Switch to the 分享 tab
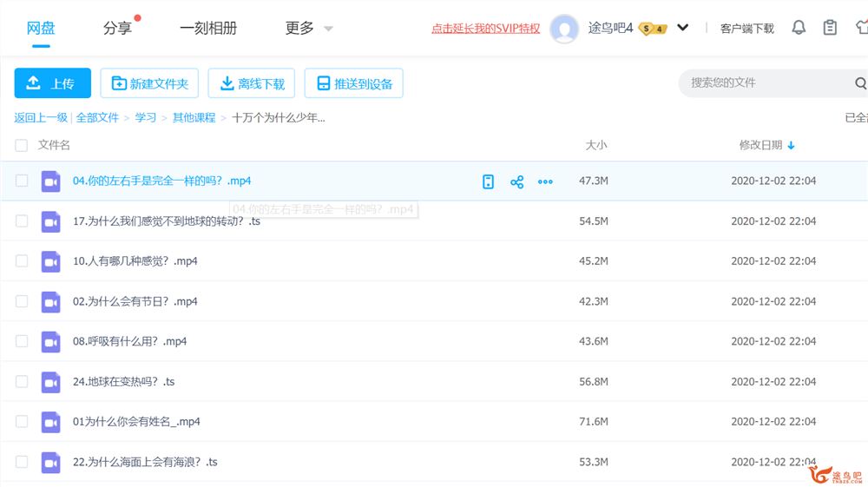The image size is (868, 487). coord(117,28)
